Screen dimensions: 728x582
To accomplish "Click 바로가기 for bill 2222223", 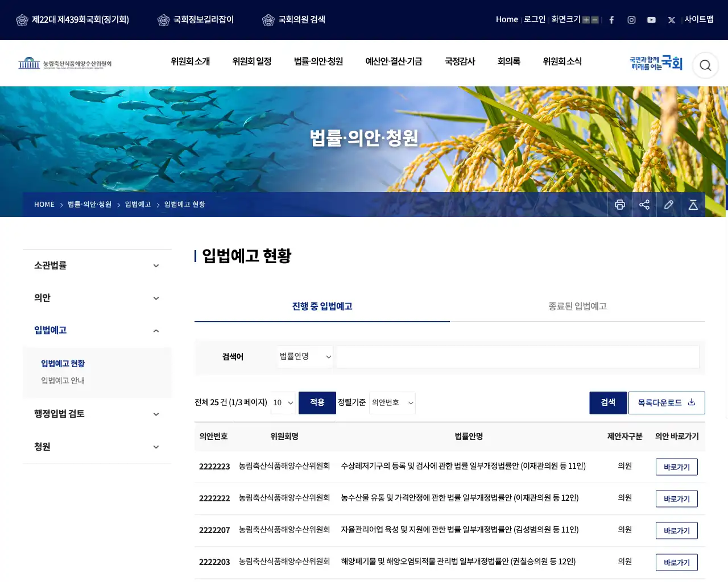I will point(677,467).
